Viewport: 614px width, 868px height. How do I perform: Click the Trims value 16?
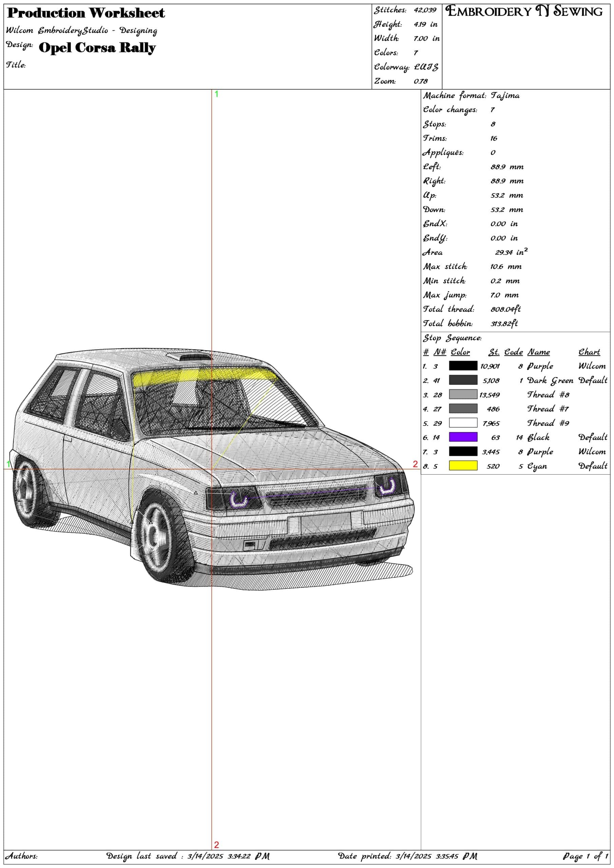click(494, 138)
